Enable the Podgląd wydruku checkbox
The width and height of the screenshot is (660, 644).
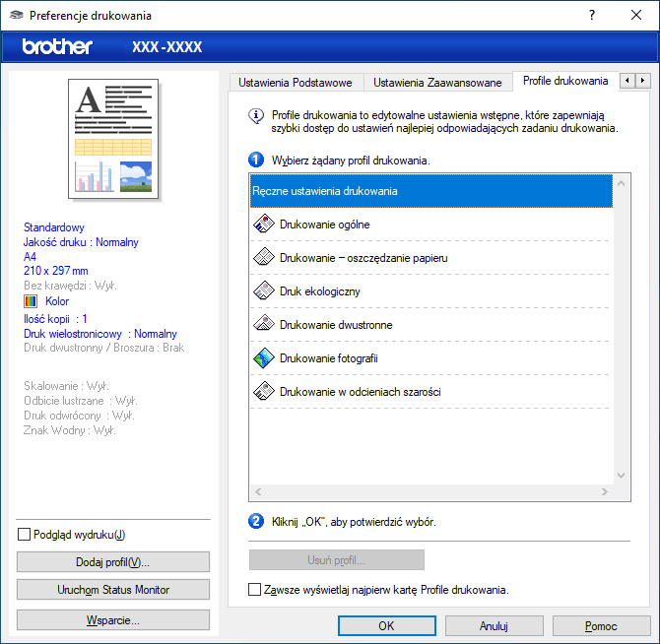(x=25, y=535)
